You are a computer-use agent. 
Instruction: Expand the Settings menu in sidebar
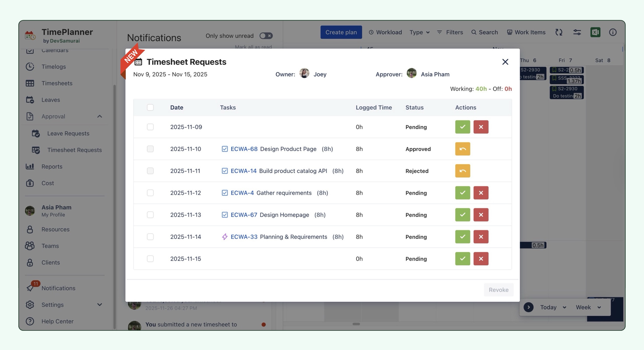(99, 304)
